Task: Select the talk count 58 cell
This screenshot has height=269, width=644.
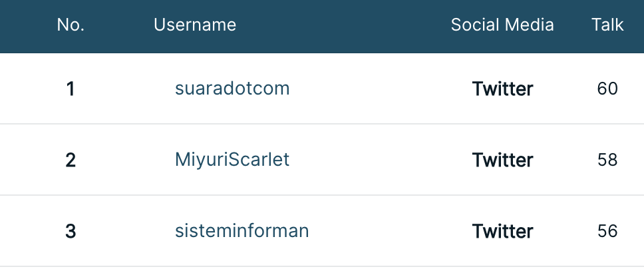Action: pos(607,160)
